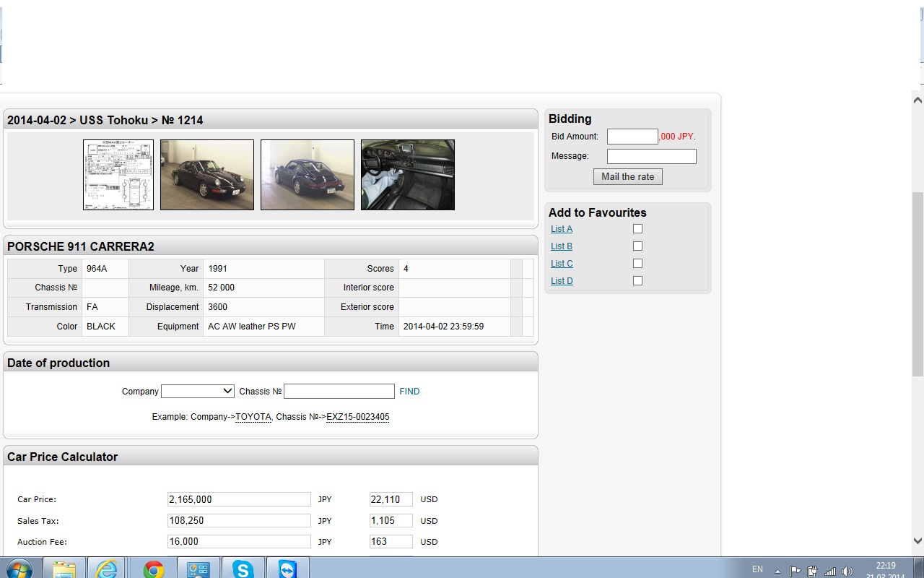Select the '964A' type value

[x=97, y=269]
